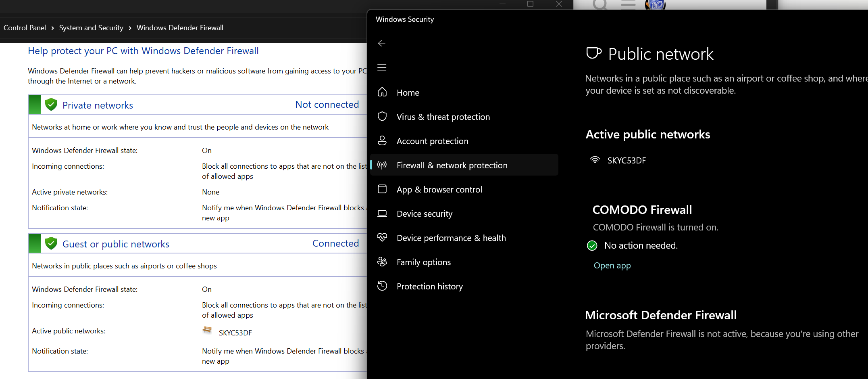
Task: Open Protection history from sidebar
Action: [x=429, y=286]
